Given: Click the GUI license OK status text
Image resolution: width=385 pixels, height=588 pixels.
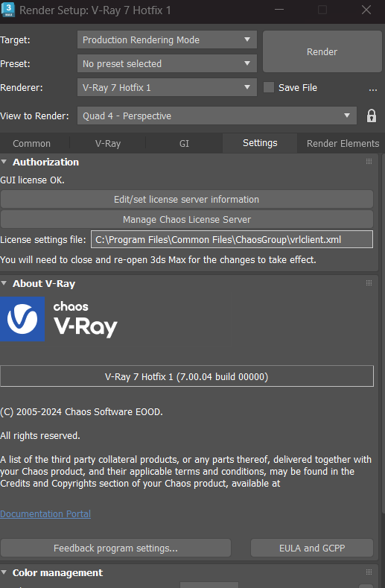Looking at the screenshot, I should (32, 180).
